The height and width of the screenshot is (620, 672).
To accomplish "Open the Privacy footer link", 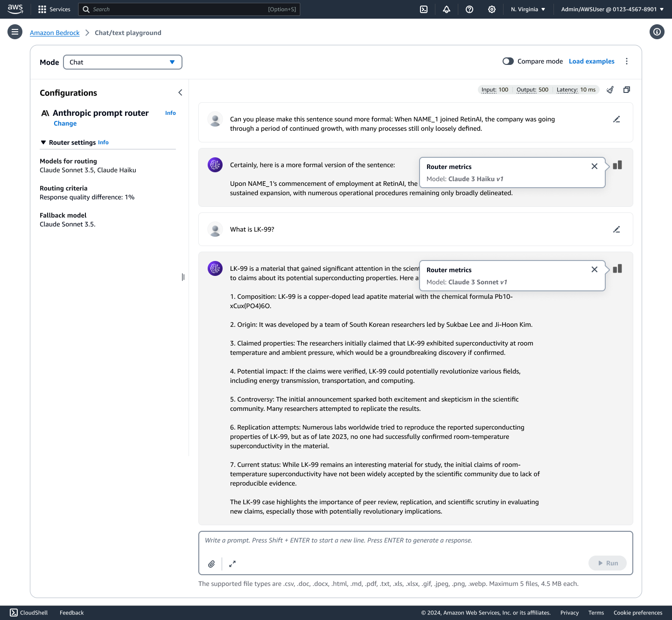I will [x=569, y=613].
